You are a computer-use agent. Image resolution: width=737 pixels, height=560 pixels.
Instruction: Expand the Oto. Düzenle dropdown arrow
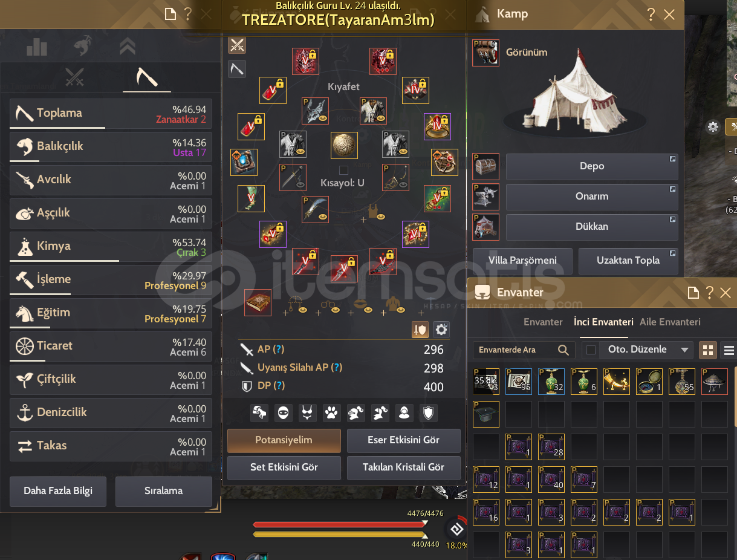point(685,350)
